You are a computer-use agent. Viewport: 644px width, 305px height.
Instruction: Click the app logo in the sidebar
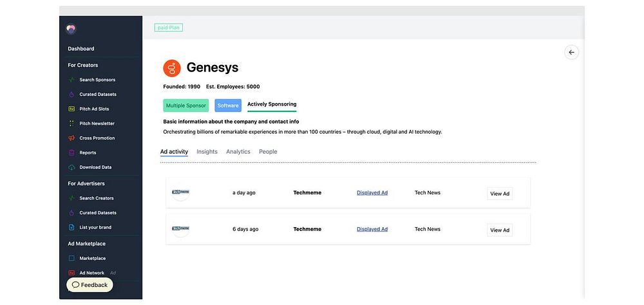click(x=71, y=29)
